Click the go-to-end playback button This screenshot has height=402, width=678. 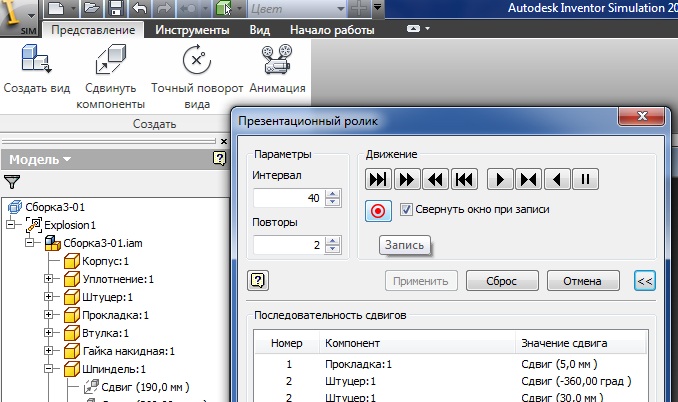[378, 179]
